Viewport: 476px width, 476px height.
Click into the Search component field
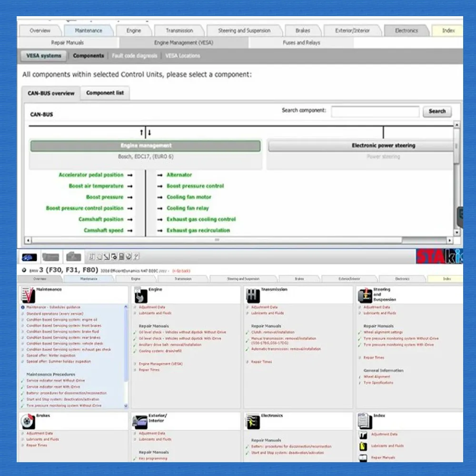tap(375, 111)
